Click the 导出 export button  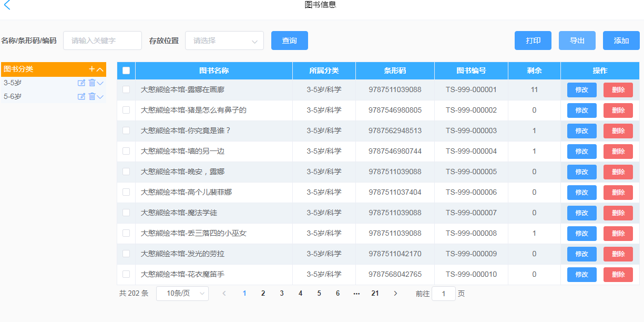[x=577, y=41]
